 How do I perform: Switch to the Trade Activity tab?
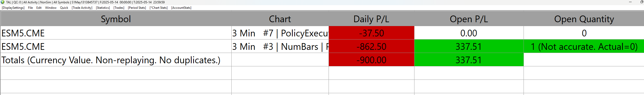click(x=82, y=8)
